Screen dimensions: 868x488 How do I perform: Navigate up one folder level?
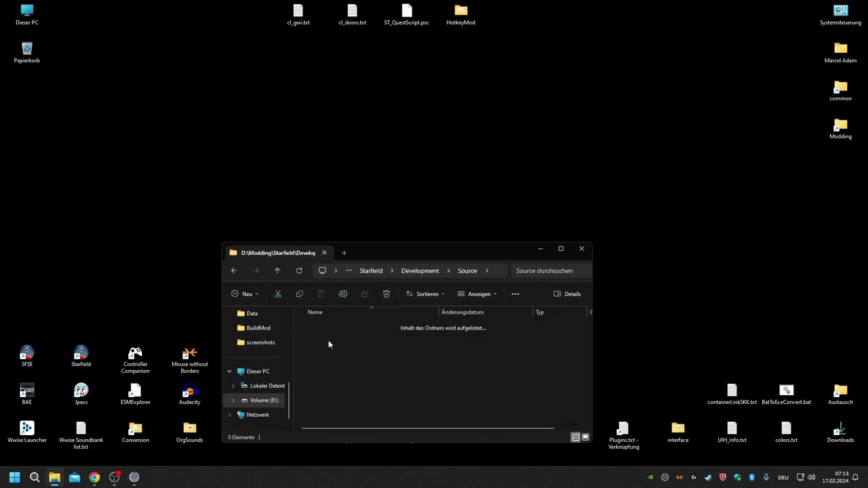277,270
